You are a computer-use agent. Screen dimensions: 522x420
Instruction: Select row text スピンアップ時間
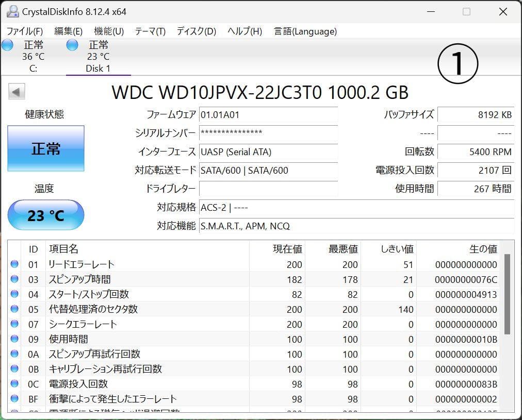pyautogui.click(x=79, y=279)
